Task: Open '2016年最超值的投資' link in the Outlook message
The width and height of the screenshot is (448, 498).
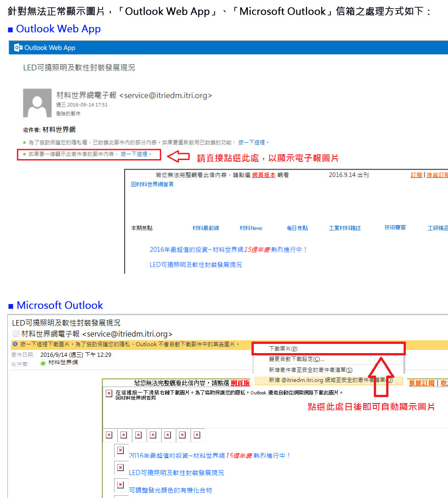Action: pyautogui.click(x=209, y=456)
